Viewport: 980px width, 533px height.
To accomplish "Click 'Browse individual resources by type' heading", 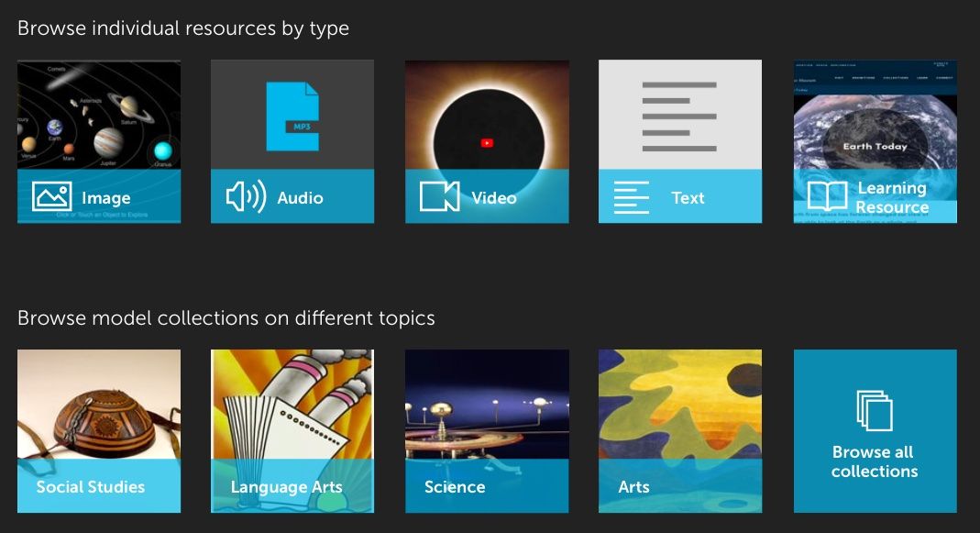I will coord(183,28).
